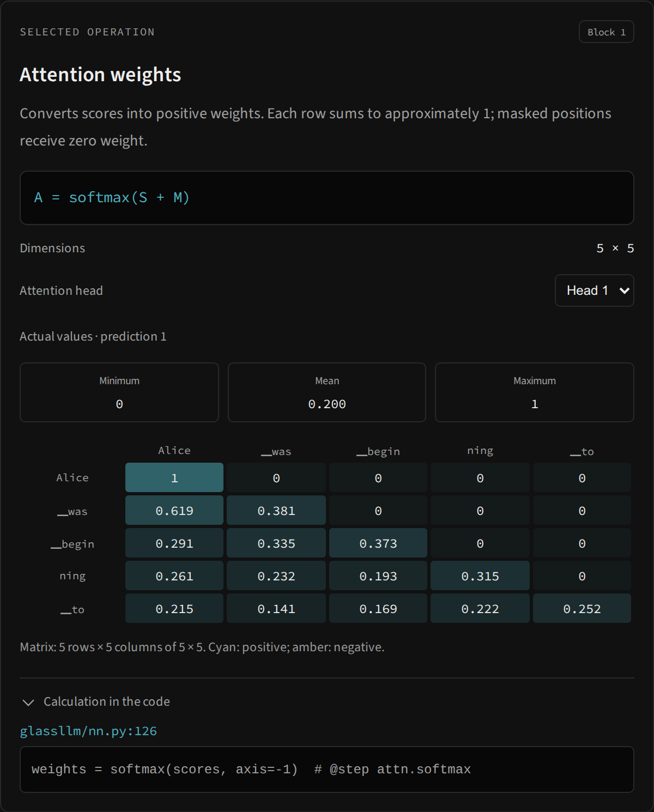The image size is (654, 812).
Task: Select the matrix cell 0.141
Action: (x=276, y=608)
